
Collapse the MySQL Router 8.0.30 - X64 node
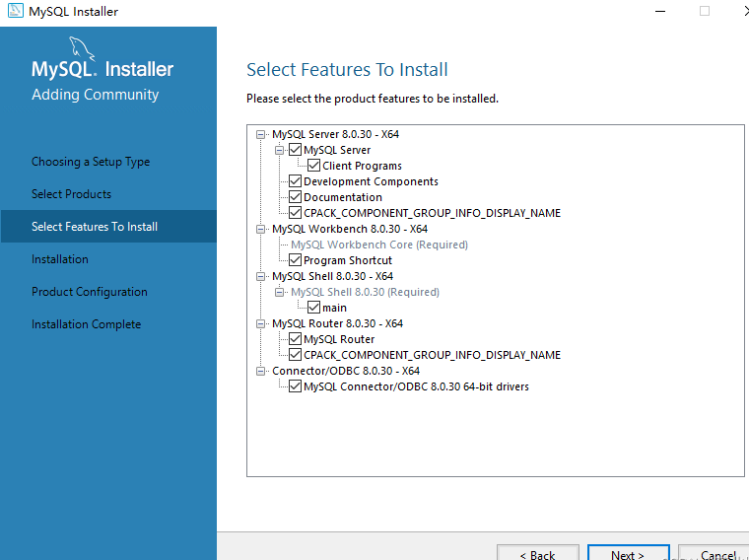point(260,323)
